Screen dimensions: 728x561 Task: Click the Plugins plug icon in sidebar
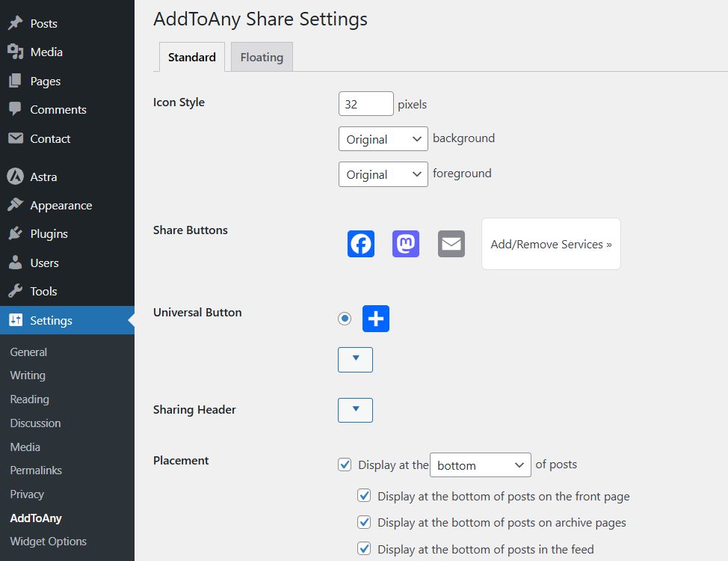[x=15, y=234]
